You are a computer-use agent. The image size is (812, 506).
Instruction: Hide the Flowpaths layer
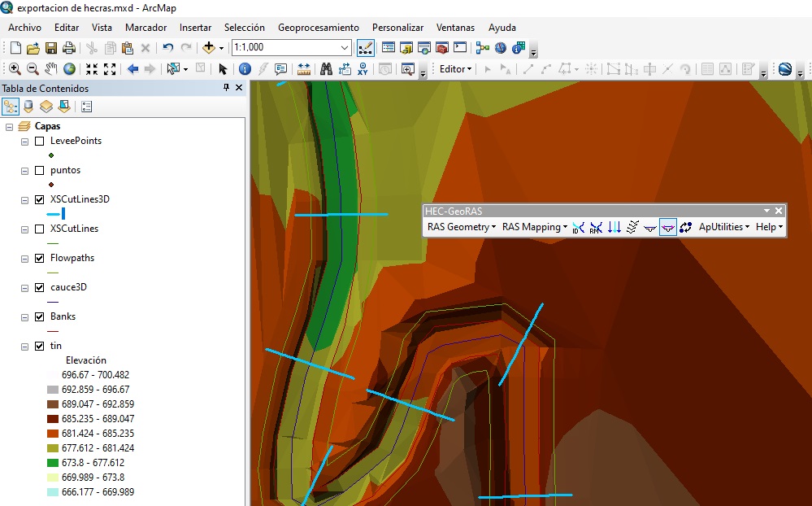coord(39,258)
